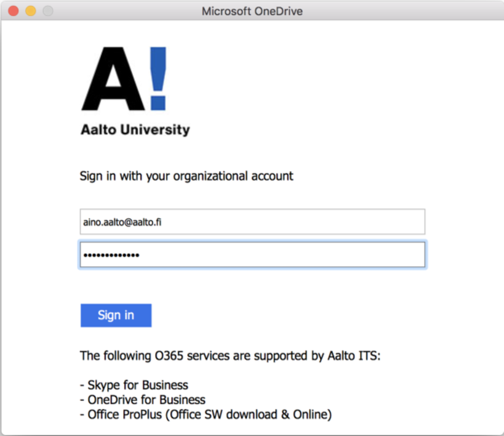Click 'Sign in with your organizational account' text

point(186,176)
